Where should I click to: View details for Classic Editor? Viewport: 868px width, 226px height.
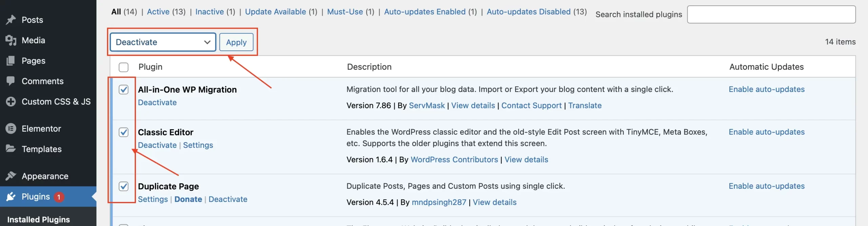[526, 160]
